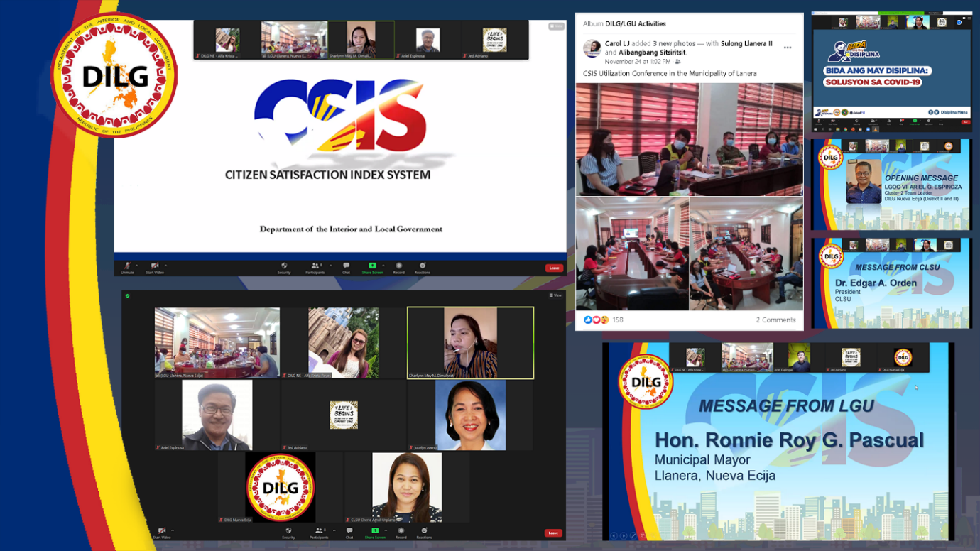This screenshot has height=551, width=980.
Task: Click Share Screen in the gallery Zoom toolbar
Action: point(375,533)
